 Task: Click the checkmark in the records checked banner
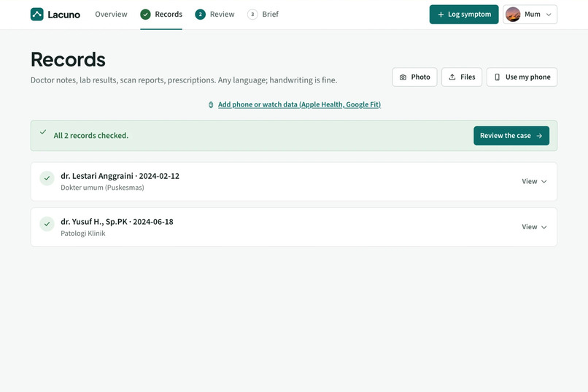(43, 131)
